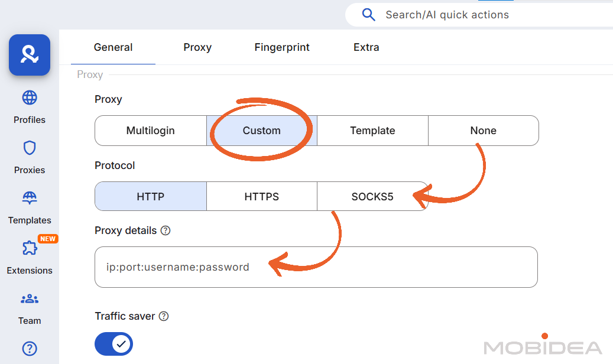This screenshot has height=364, width=613.
Task: Choose the Multilogin proxy option
Action: tap(150, 131)
